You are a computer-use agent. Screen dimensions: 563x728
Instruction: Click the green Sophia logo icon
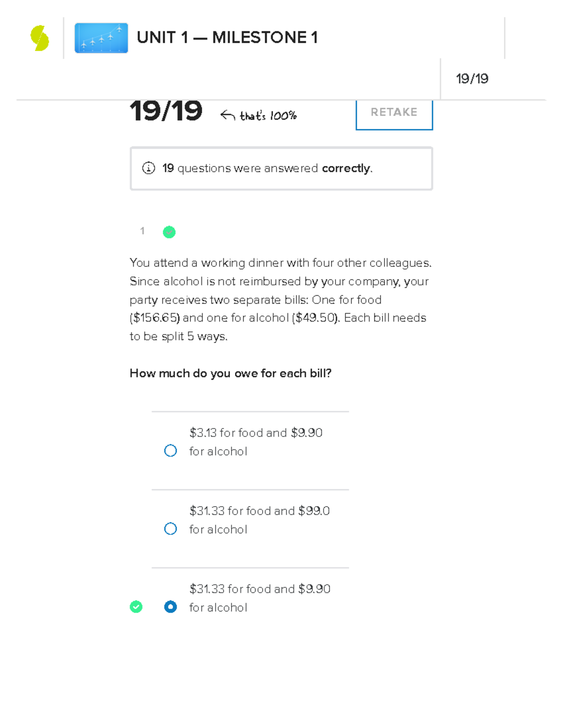(40, 38)
